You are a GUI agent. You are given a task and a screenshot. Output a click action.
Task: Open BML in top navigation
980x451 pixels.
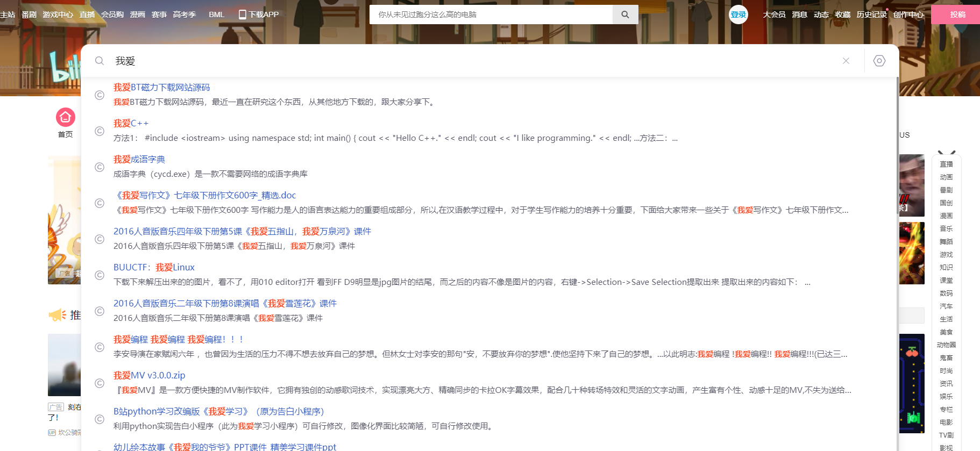pos(217,15)
